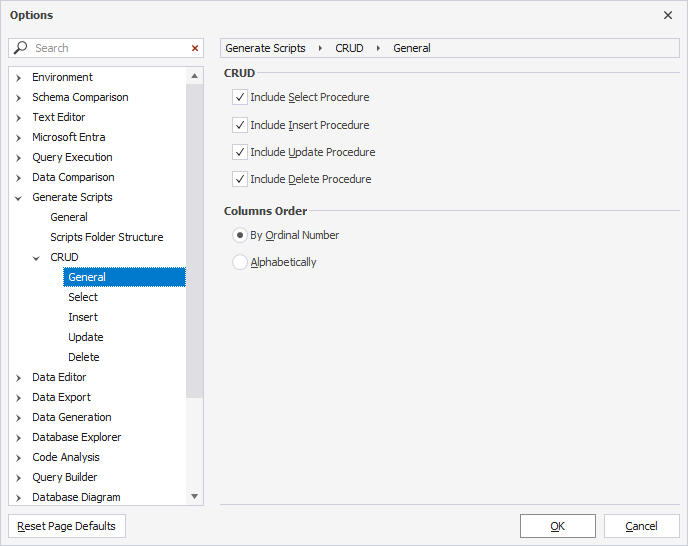The image size is (688, 546).
Task: Select Data Editor in options tree
Action: pyautogui.click(x=59, y=377)
